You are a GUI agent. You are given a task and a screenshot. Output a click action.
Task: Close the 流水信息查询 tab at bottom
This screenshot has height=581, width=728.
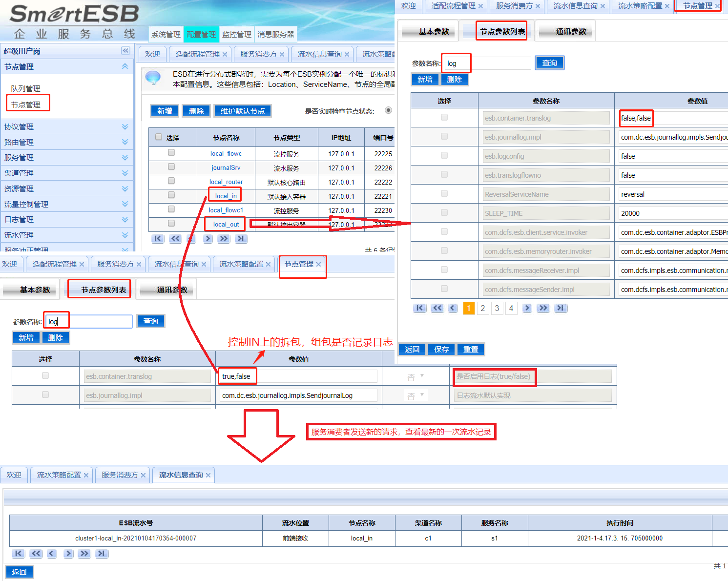click(208, 476)
